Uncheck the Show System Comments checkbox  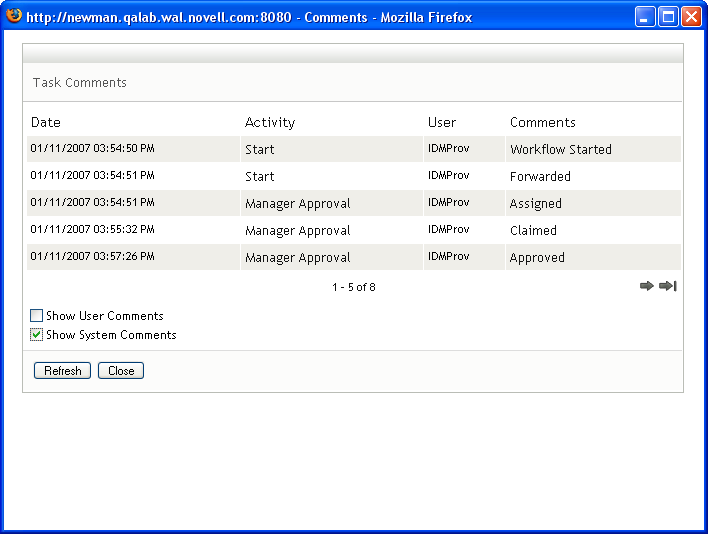click(x=37, y=335)
